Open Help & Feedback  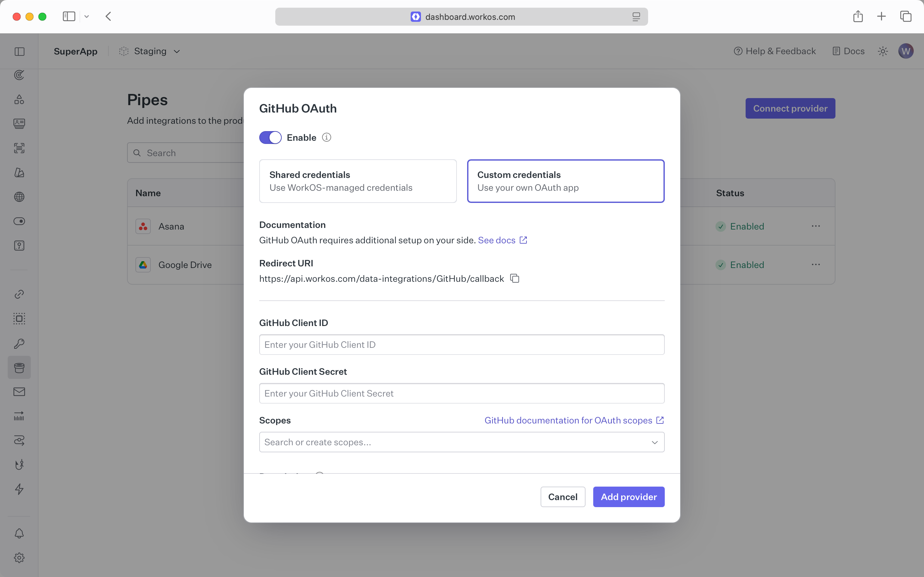pyautogui.click(x=774, y=51)
